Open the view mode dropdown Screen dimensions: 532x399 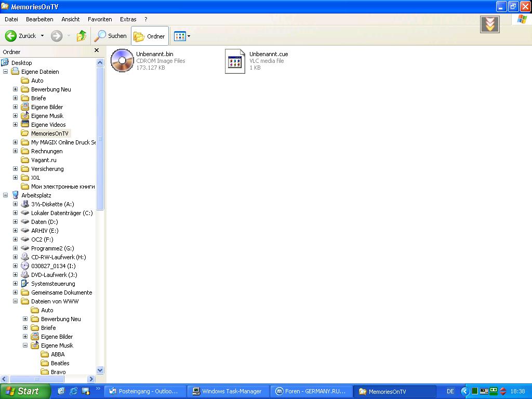tap(189, 36)
